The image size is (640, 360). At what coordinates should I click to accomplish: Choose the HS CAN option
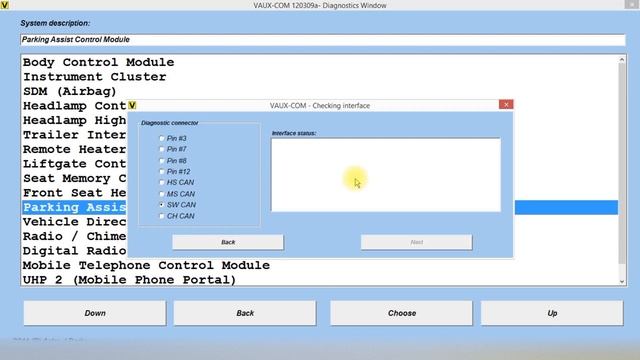click(x=162, y=182)
